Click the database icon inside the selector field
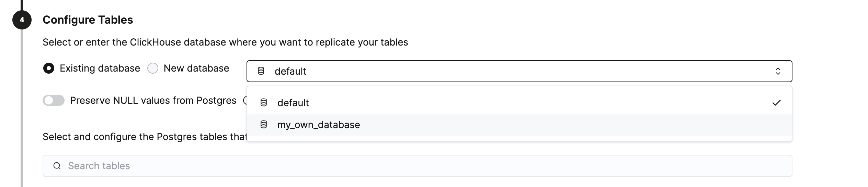 tap(261, 71)
